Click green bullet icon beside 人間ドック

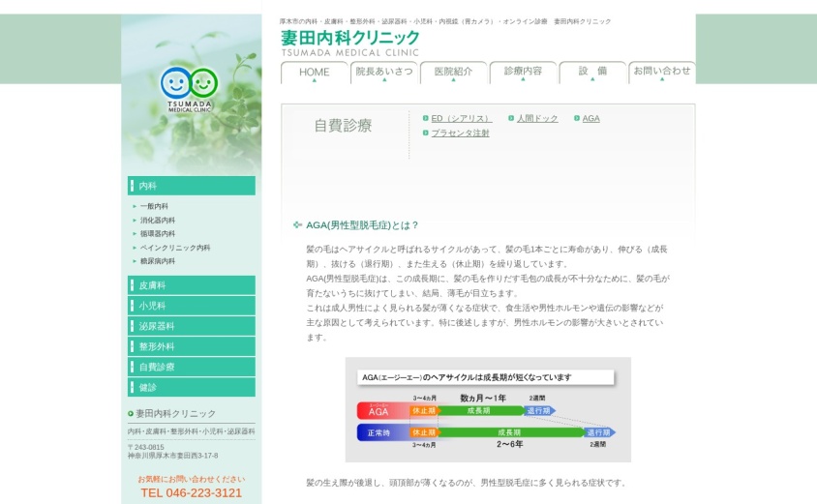pyautogui.click(x=511, y=118)
